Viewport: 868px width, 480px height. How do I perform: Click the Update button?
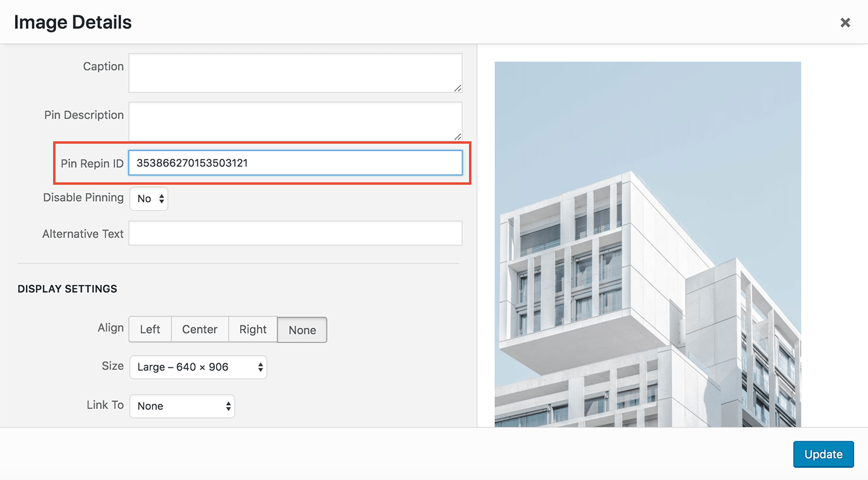823,454
